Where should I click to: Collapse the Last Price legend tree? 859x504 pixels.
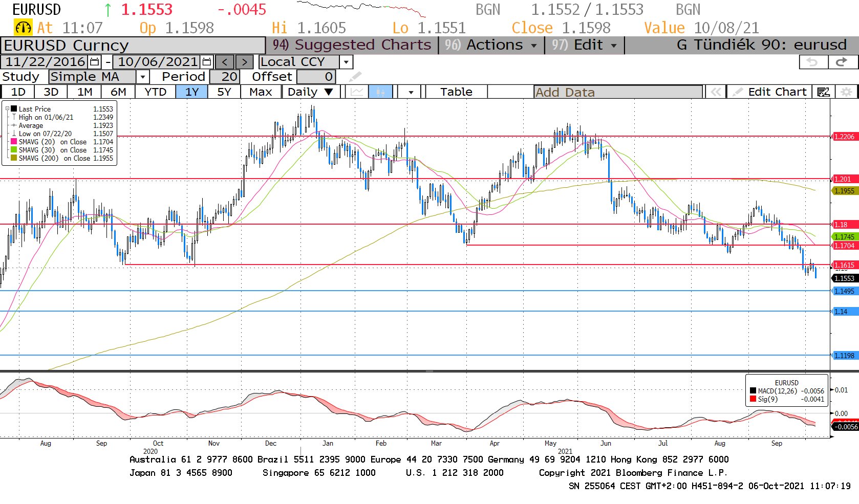[x=7, y=109]
